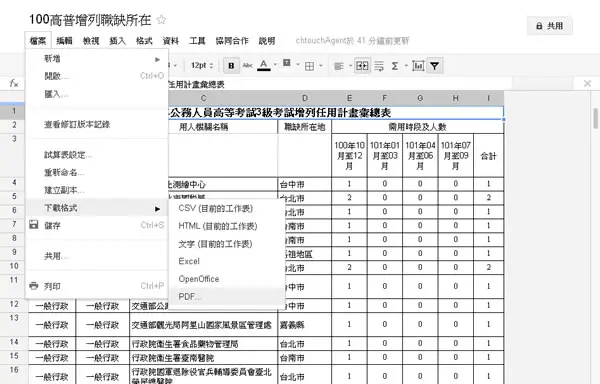Screen dimensions: 600x384
Task: Click the 共用 share button
Action: [x=549, y=26]
